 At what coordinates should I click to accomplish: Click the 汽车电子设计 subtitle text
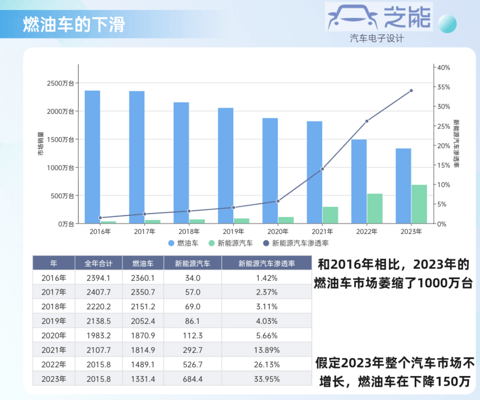[376, 38]
